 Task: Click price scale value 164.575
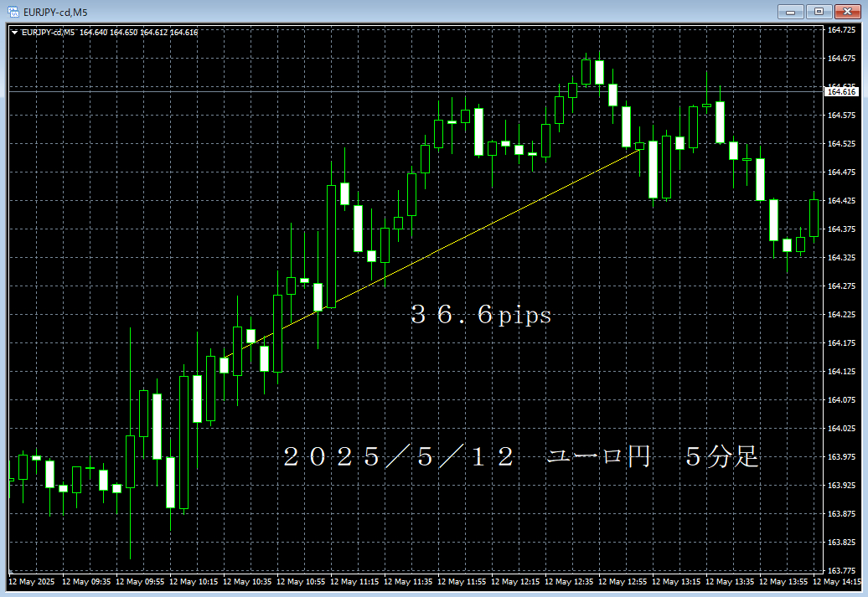pyautogui.click(x=841, y=115)
